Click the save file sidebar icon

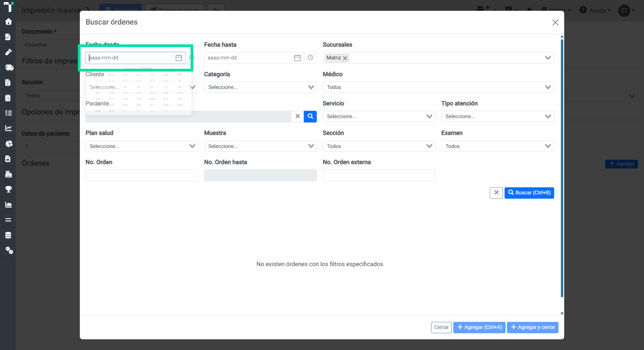[8, 159]
